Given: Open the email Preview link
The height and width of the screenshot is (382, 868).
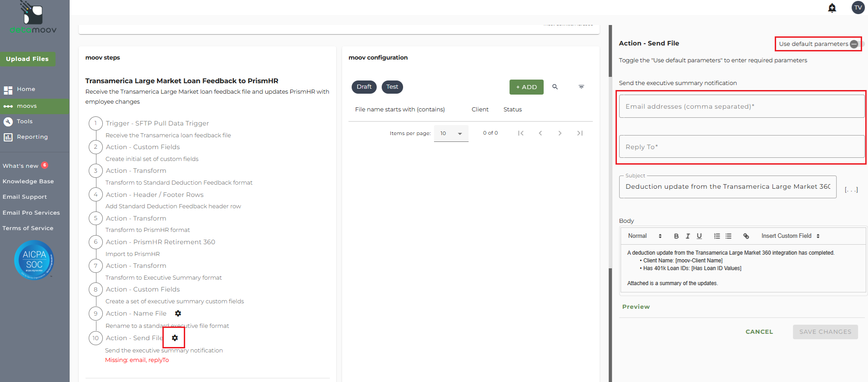Looking at the screenshot, I should pos(636,307).
